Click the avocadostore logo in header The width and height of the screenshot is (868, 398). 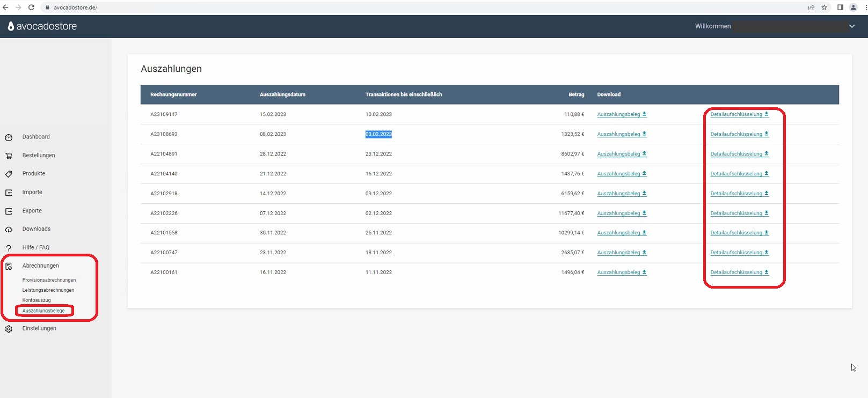[42, 26]
